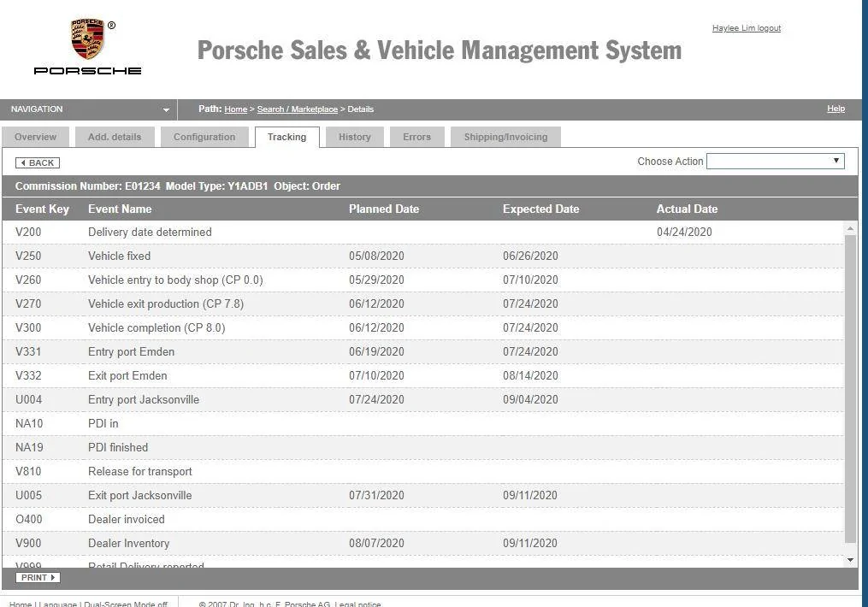Select the U005 event key
The height and width of the screenshot is (607, 868).
pyautogui.click(x=28, y=495)
